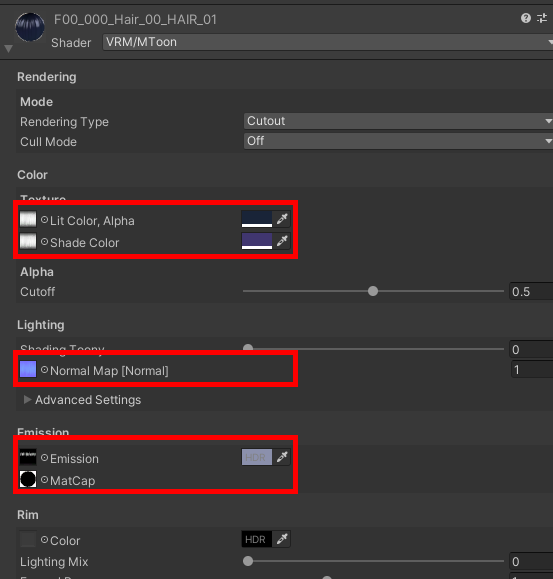Click the Emission HDR color swatch
553x579 pixels.
[x=257, y=457]
